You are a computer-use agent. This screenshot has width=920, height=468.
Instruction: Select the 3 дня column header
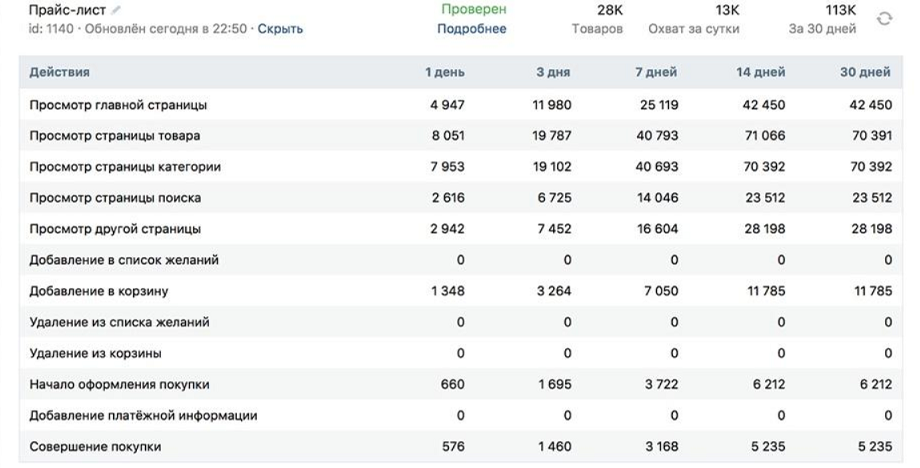click(x=553, y=72)
